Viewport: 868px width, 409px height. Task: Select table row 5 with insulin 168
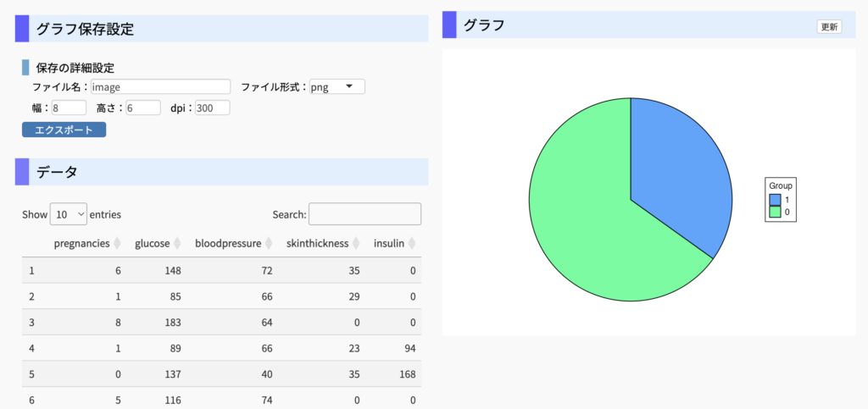click(x=221, y=374)
